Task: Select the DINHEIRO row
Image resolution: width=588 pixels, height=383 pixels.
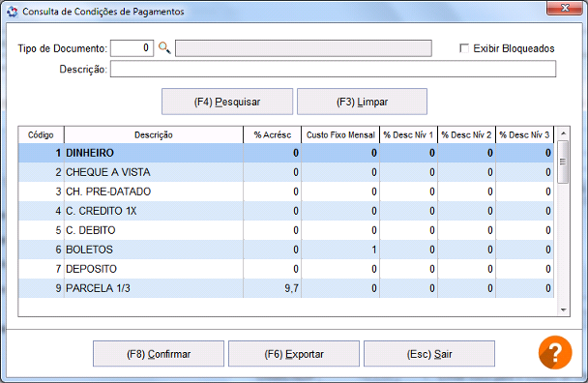Action: click(x=286, y=153)
